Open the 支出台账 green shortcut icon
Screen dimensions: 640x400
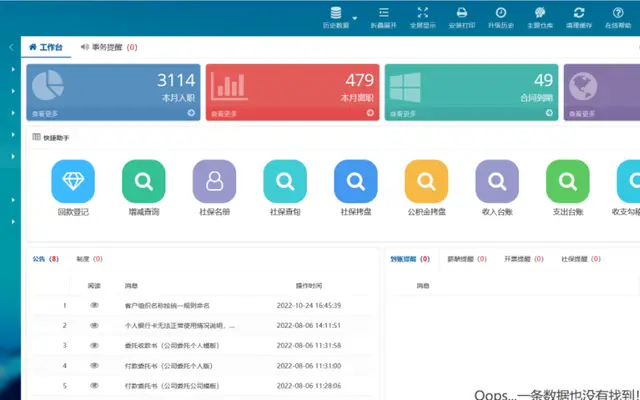(x=568, y=181)
